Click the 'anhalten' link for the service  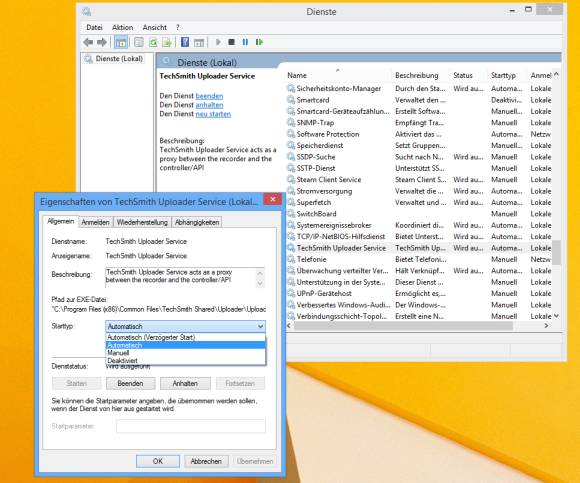pos(209,105)
